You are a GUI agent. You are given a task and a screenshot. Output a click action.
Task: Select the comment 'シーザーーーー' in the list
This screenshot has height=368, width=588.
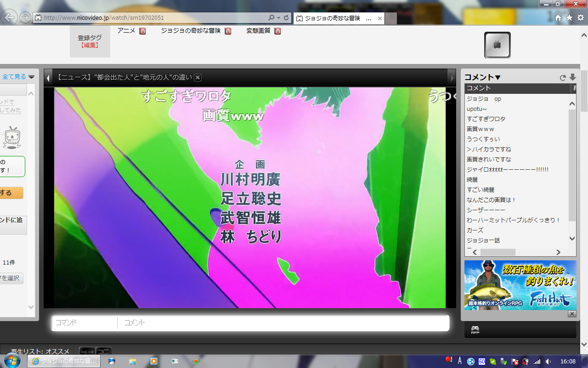pyautogui.click(x=517, y=210)
